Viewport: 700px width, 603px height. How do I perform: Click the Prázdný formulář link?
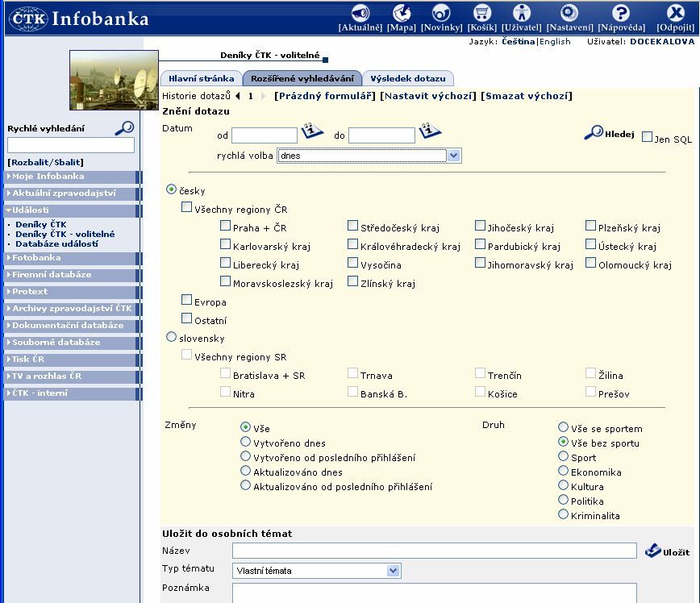(325, 96)
